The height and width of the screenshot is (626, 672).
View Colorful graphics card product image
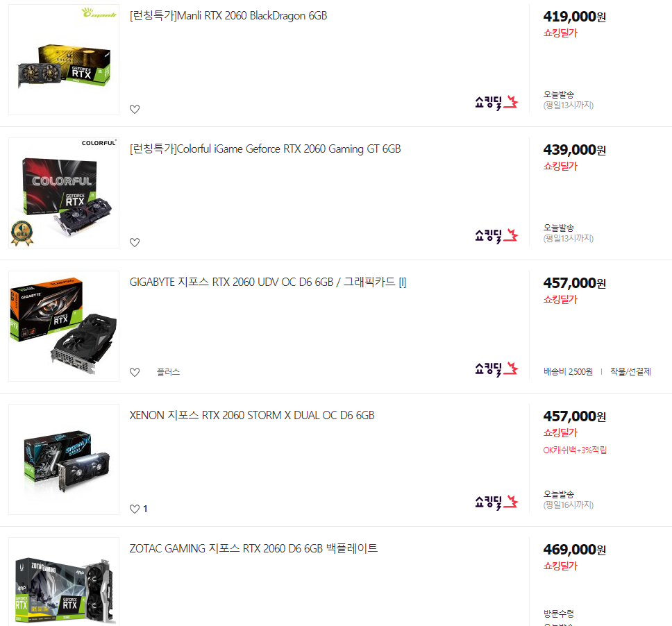pyautogui.click(x=64, y=193)
